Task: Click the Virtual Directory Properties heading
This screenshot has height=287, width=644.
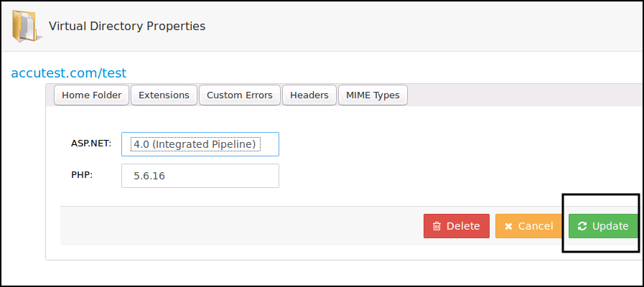Action: [x=127, y=26]
